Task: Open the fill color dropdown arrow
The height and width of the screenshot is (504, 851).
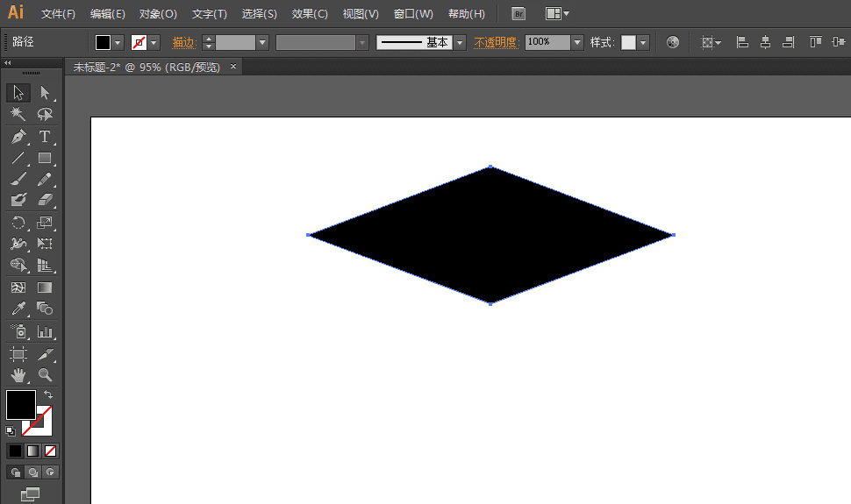Action: (118, 42)
